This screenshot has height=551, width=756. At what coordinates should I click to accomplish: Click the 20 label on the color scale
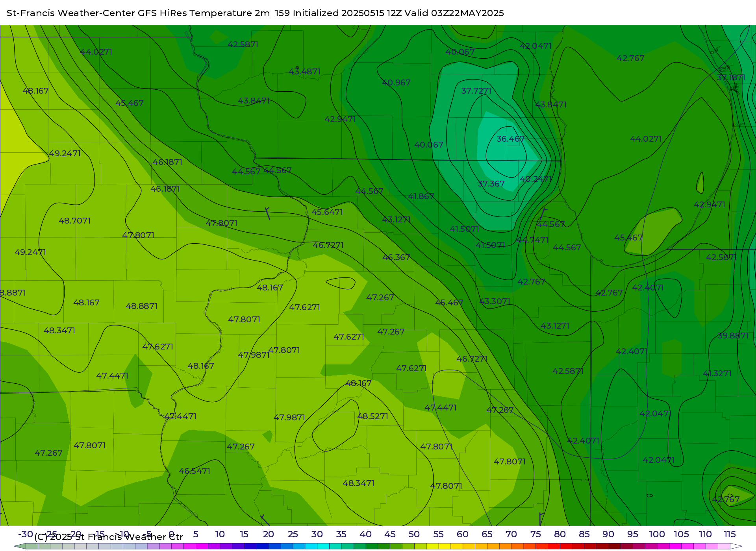(268, 534)
